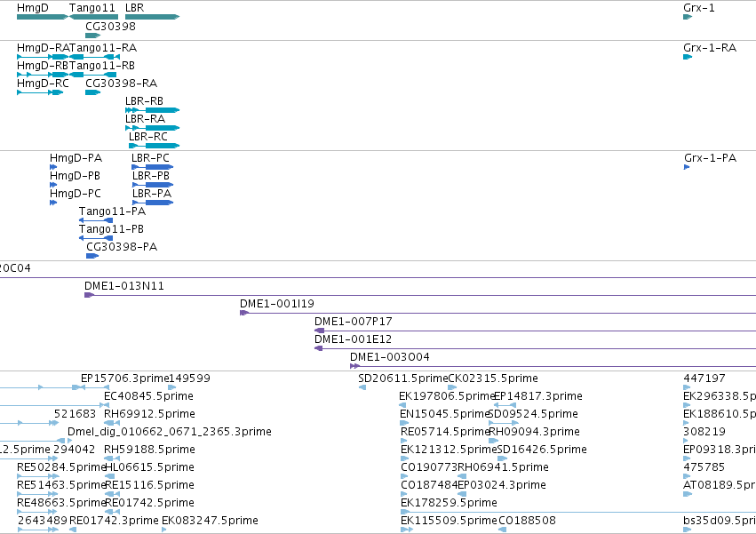The height and width of the screenshot is (534, 756).
Task: Select the Tango11-PB protein label
Action: tap(111, 229)
